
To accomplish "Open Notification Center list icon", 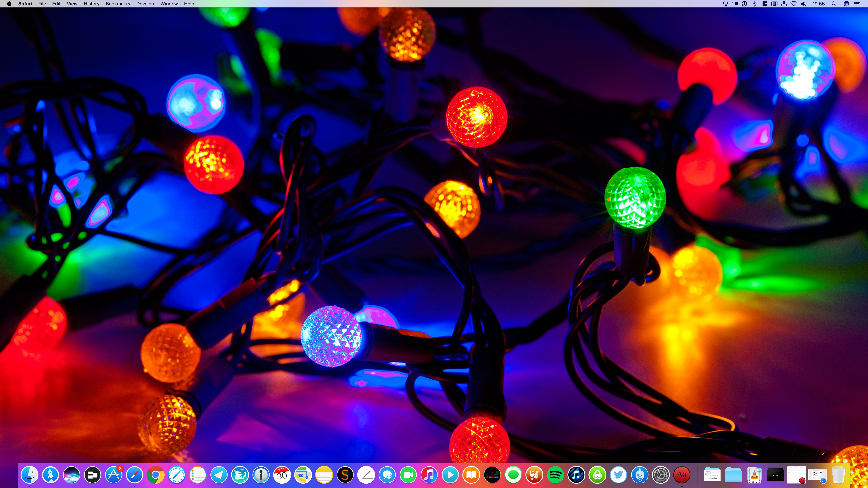I will [857, 4].
